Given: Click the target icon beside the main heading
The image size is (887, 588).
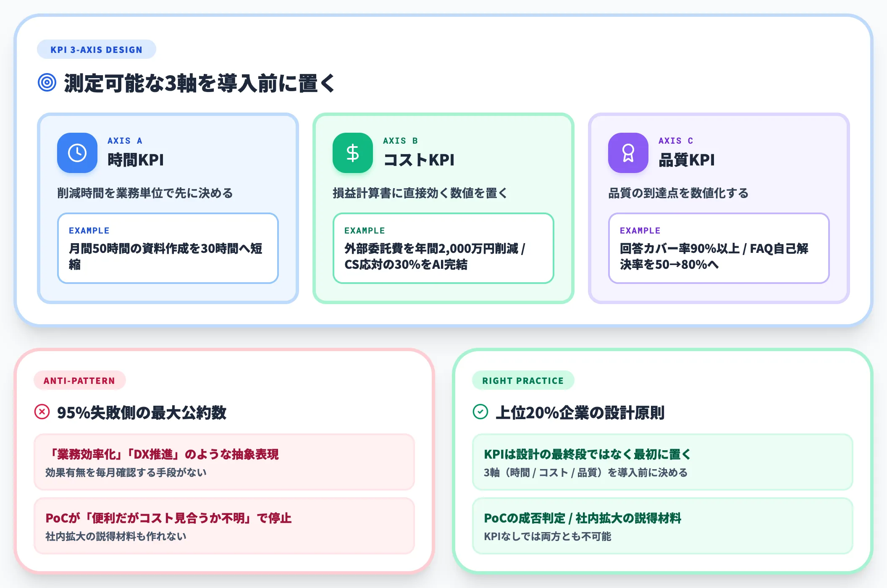Looking at the screenshot, I should [47, 82].
